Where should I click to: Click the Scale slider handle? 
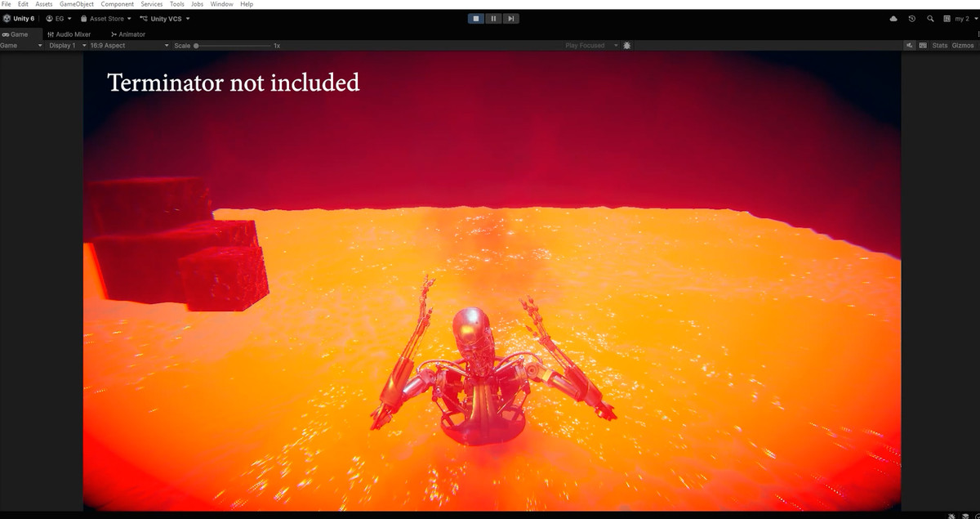click(196, 46)
